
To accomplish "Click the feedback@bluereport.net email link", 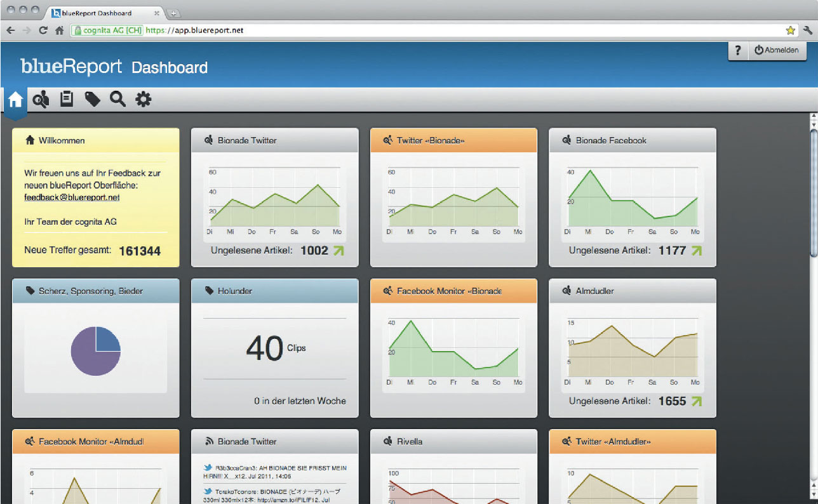I will (72, 197).
